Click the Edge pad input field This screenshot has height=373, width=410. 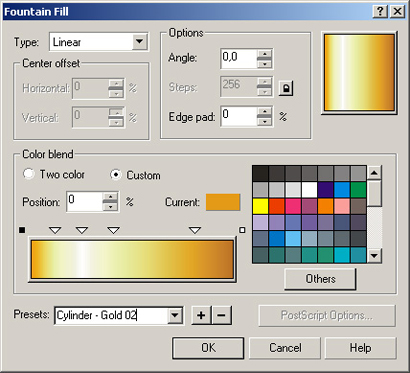coord(239,116)
